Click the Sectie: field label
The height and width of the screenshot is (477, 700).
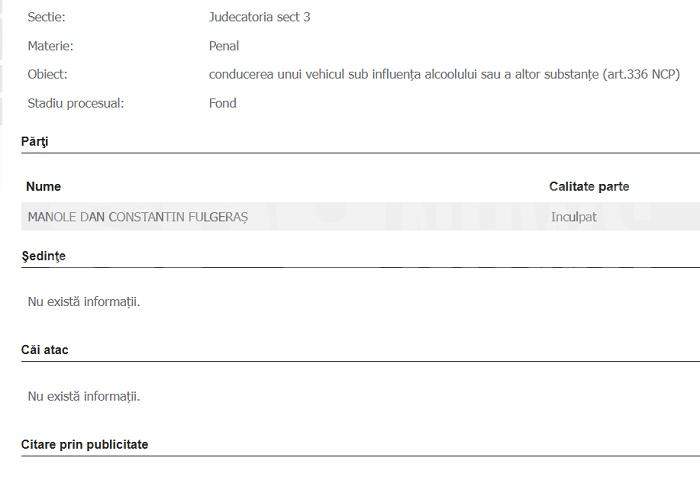click(x=46, y=17)
